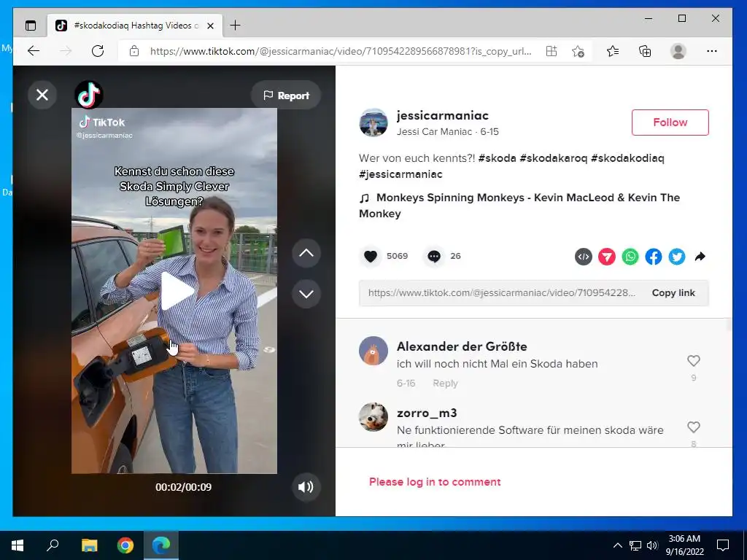Like zorro_m3's comment
The height and width of the screenshot is (560, 747).
coord(694,427)
